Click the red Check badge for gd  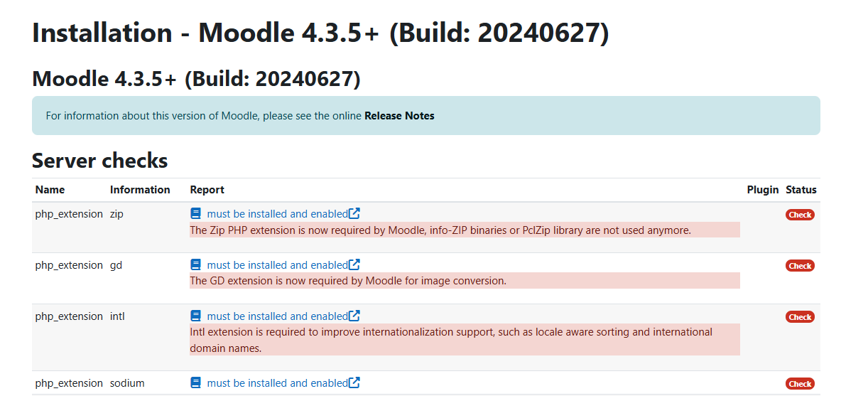tap(800, 266)
